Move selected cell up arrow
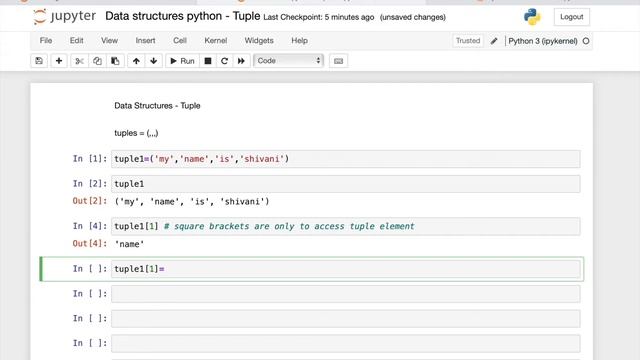640x360 pixels. click(x=136, y=61)
